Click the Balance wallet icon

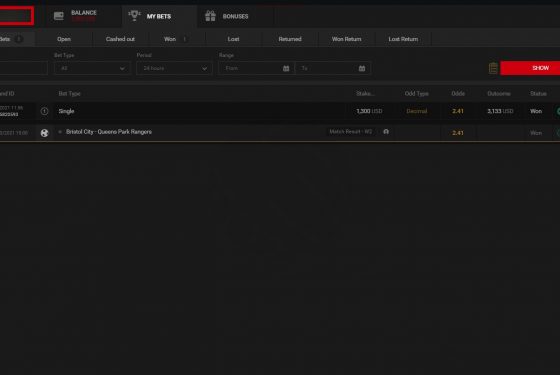click(x=59, y=16)
